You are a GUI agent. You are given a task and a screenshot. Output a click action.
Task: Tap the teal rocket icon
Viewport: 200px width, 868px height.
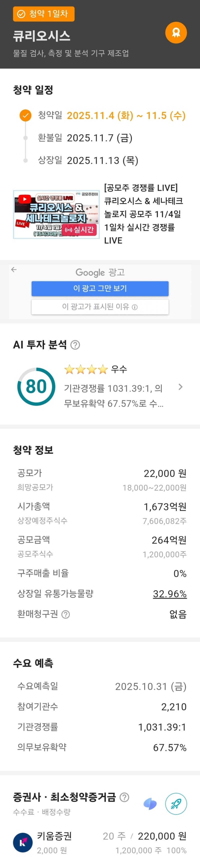(x=176, y=804)
